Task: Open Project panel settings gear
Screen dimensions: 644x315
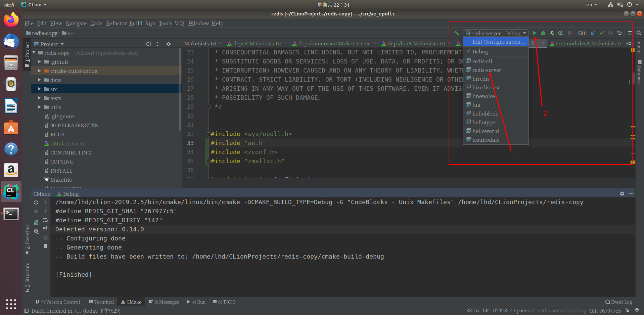Action: pos(169,44)
